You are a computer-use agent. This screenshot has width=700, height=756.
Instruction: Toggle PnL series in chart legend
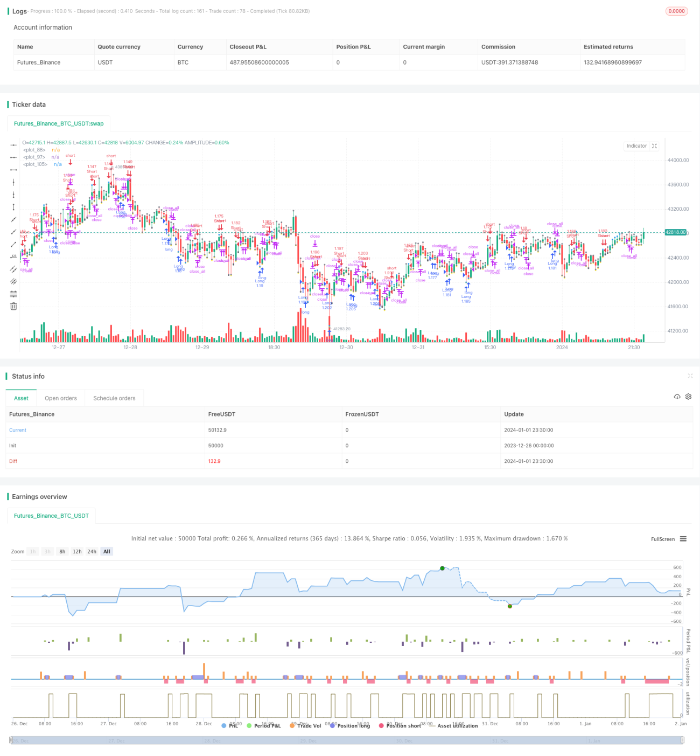coord(230,726)
